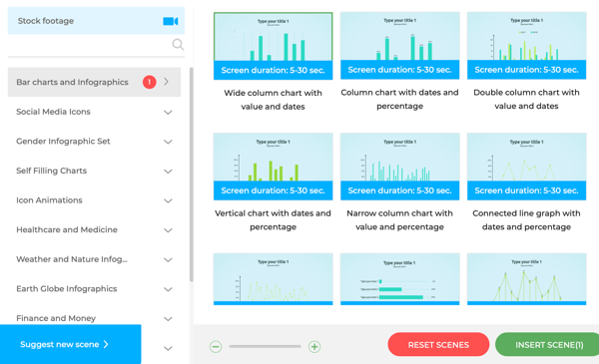This screenshot has width=599, height=364.
Task: Click 'Column chart with dates and percentage' caption
Action: (399, 99)
